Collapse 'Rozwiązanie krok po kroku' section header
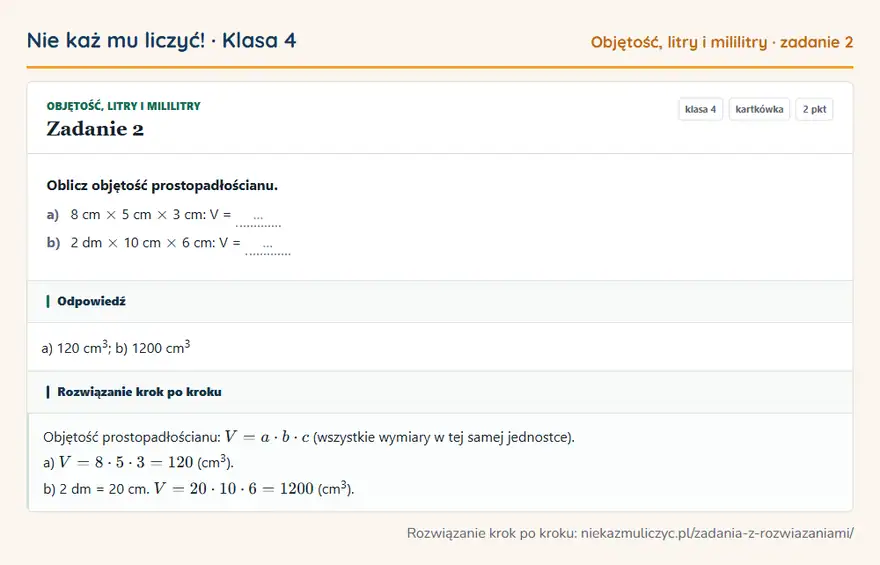The image size is (880, 565). [440, 392]
